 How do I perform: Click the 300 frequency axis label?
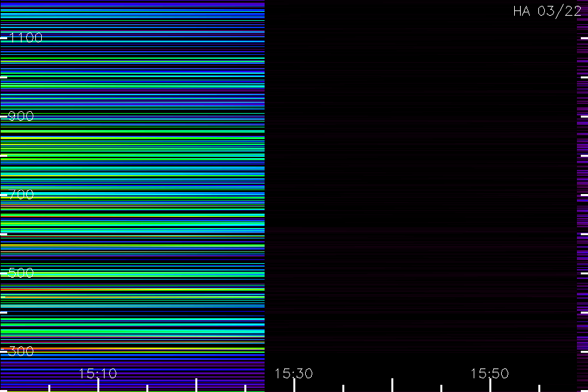click(x=21, y=351)
